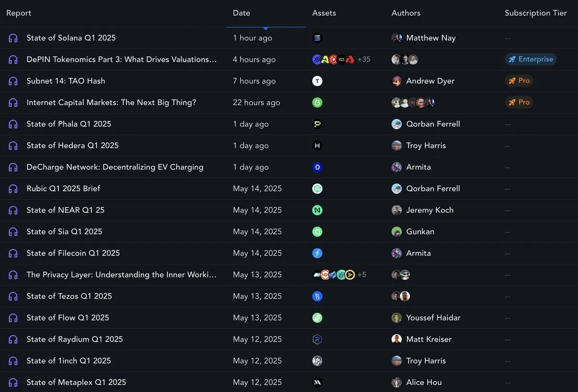Open the State of Tezos Q1 2025 report
Screen dimensions: 578x392
click(x=69, y=296)
